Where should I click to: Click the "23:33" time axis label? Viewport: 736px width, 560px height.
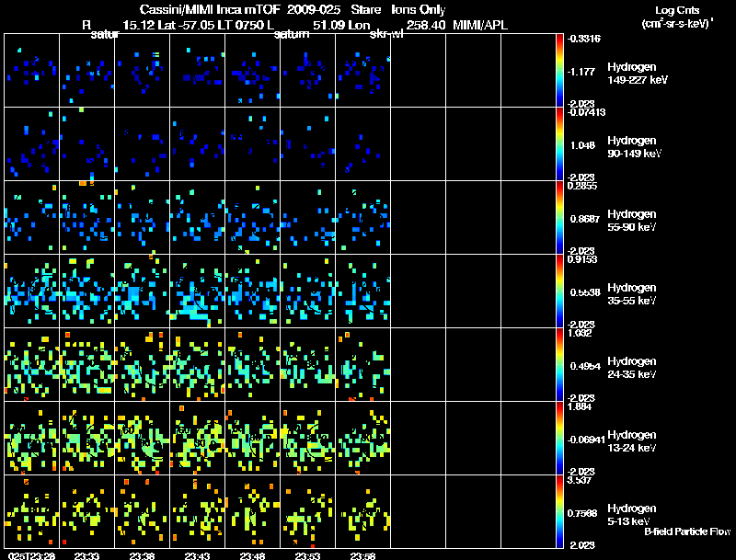86,555
